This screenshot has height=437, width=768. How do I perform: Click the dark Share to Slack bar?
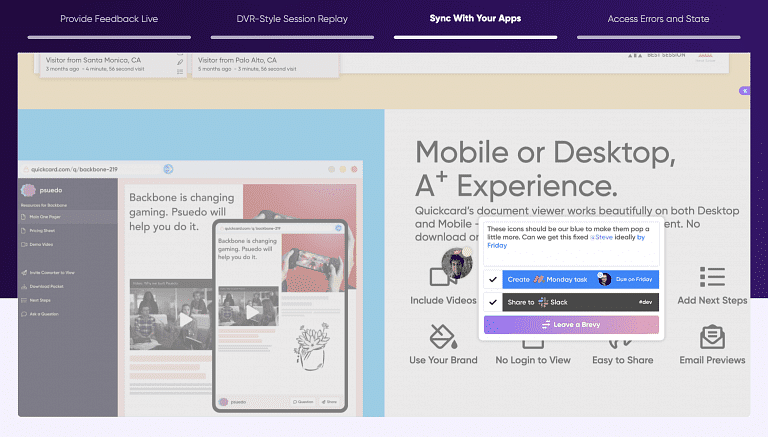(x=580, y=302)
